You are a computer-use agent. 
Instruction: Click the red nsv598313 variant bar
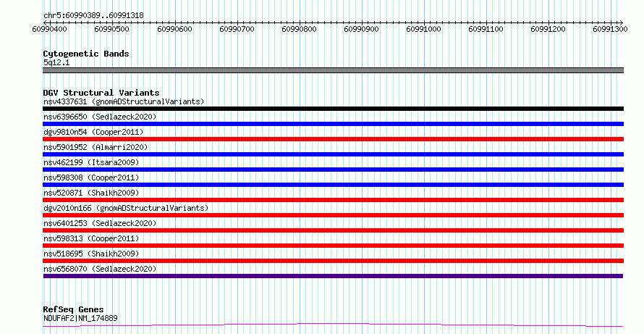[x=333, y=246]
